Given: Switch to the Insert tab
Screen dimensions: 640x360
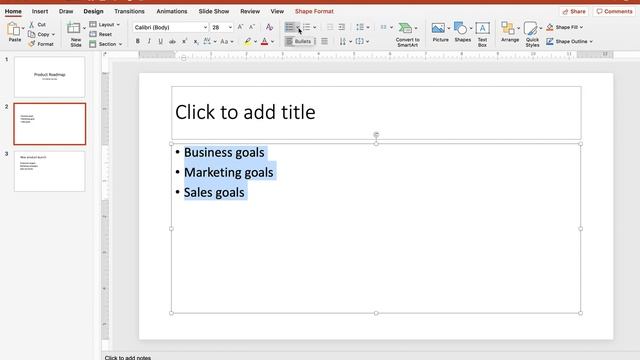Looking at the screenshot, I should tap(40, 11).
